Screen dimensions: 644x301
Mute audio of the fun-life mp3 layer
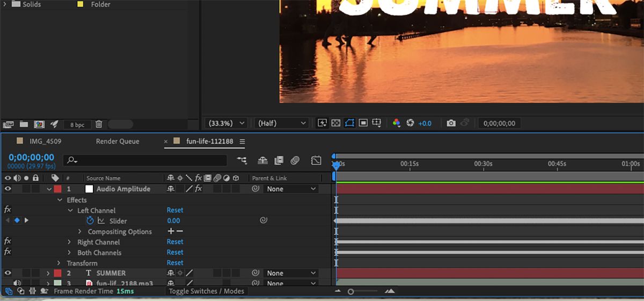tap(17, 283)
